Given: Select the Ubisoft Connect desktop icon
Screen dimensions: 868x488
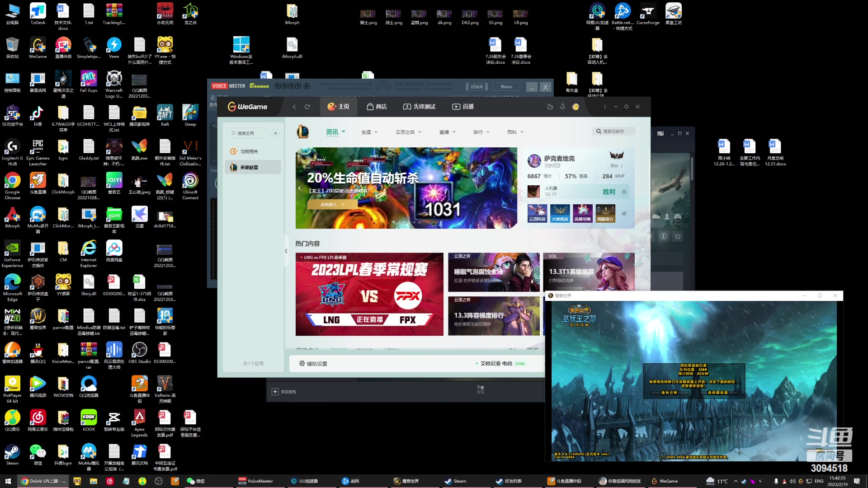Looking at the screenshot, I should [190, 186].
